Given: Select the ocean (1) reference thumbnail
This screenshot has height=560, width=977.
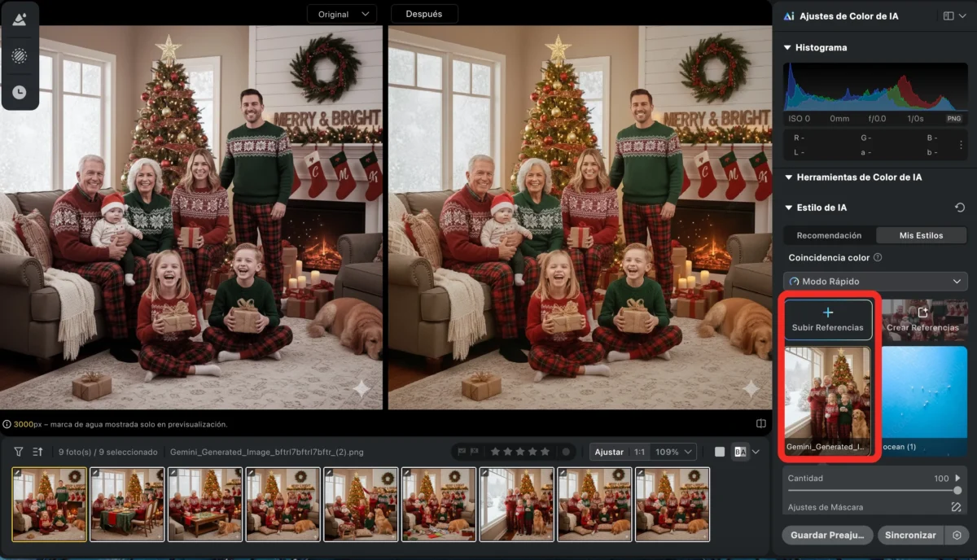Looking at the screenshot, I should point(924,399).
